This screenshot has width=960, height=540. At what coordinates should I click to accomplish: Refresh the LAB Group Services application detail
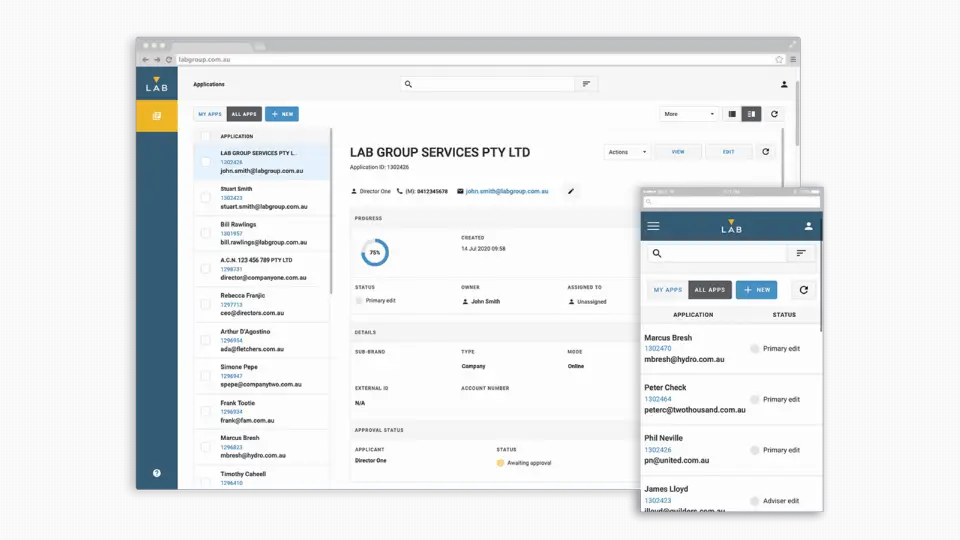765,152
